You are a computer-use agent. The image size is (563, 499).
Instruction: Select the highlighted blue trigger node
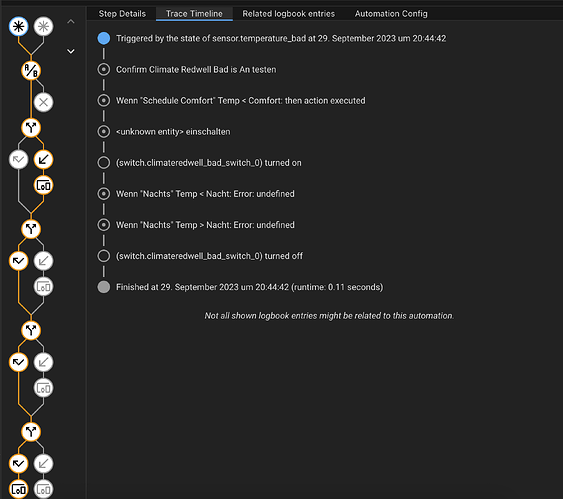click(18, 26)
